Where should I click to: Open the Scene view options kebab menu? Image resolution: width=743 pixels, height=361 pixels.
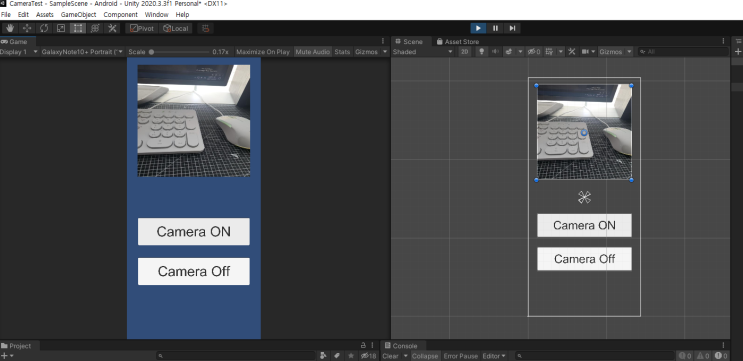tap(723, 41)
